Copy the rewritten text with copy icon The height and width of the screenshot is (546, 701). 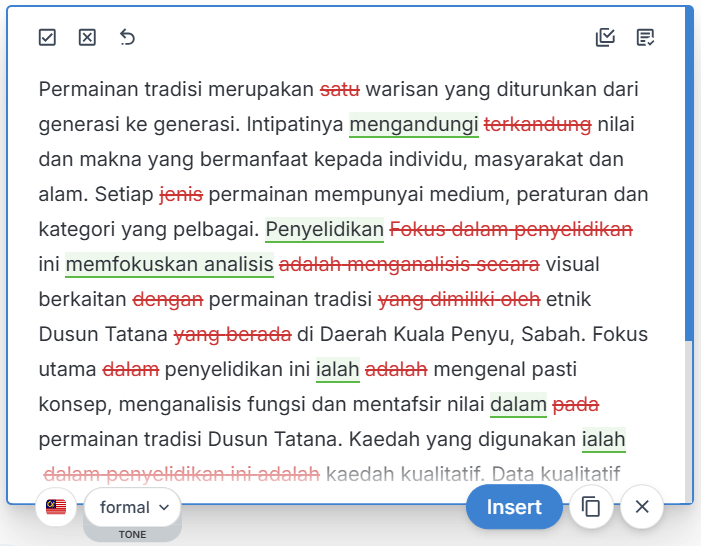point(591,507)
